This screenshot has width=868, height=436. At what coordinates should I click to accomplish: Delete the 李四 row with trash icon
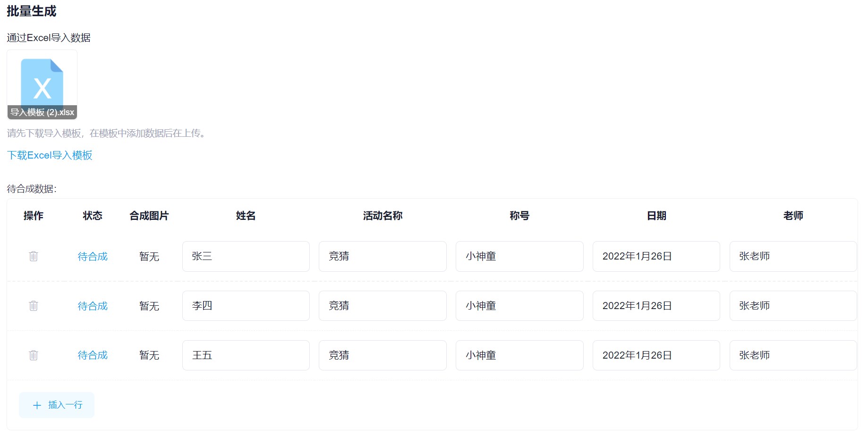34,306
